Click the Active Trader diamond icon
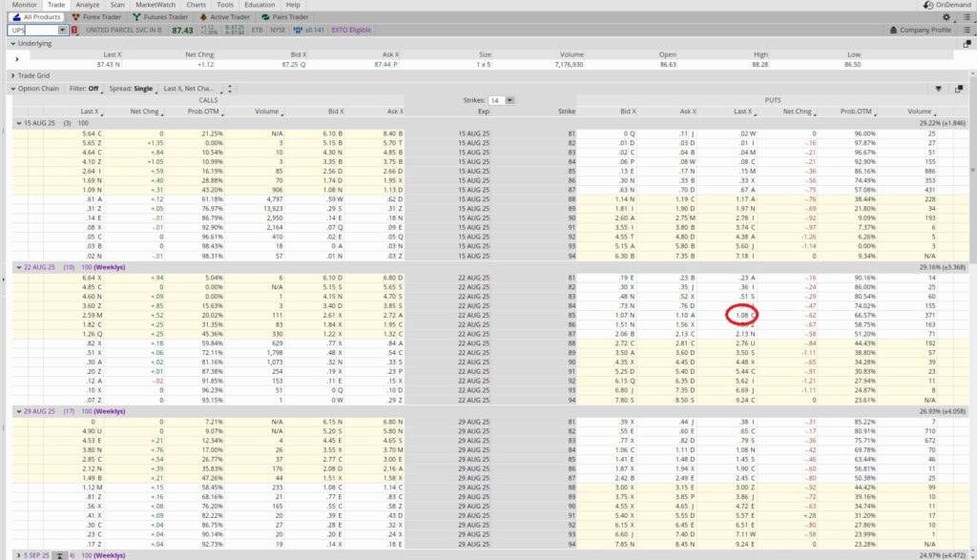The width and height of the screenshot is (977, 560). tap(204, 16)
